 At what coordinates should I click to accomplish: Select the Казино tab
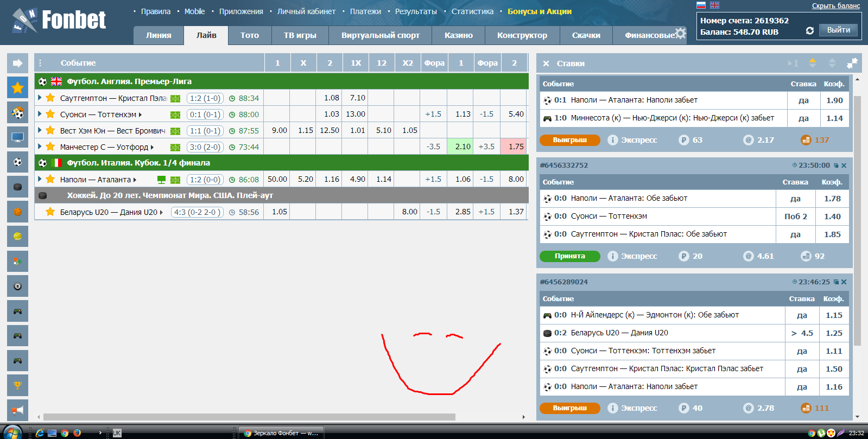(459, 35)
